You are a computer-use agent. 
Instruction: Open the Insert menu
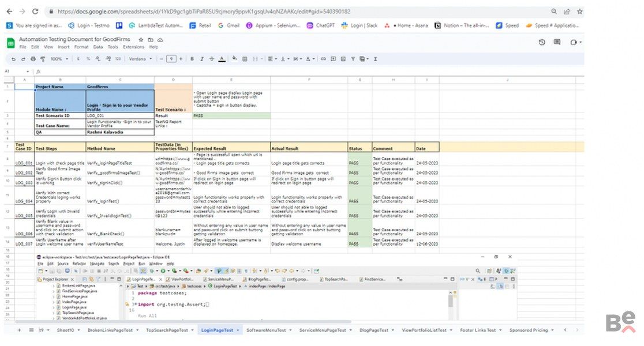(x=63, y=47)
